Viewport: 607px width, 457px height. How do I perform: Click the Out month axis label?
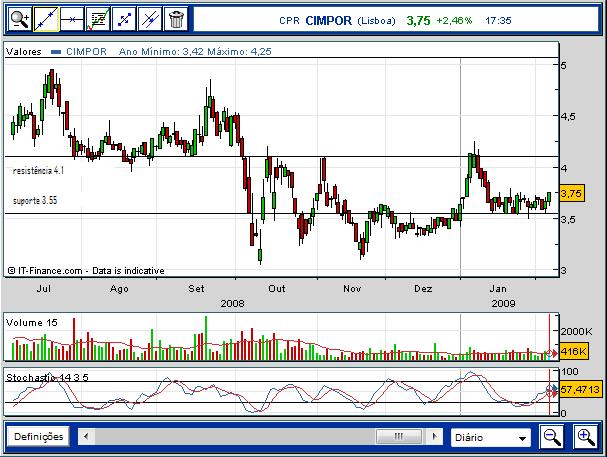pyautogui.click(x=277, y=289)
